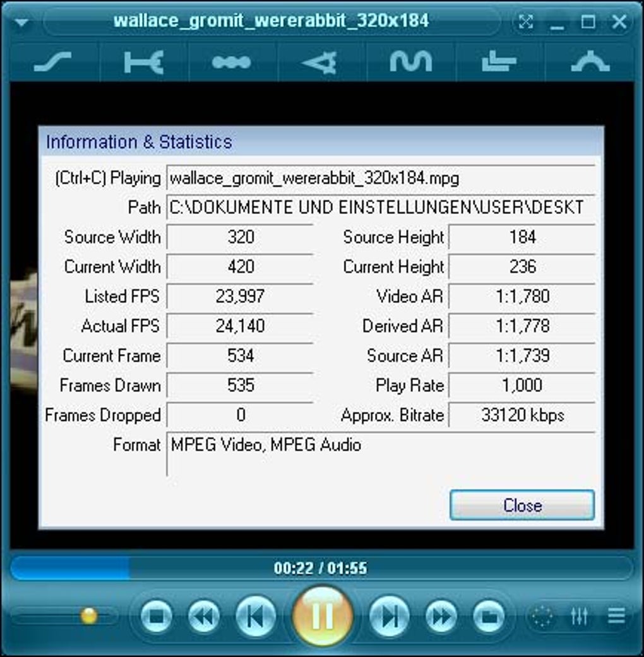The image size is (644, 657).
Task: Click the fullscreen toggle in title bar
Action: (526, 21)
